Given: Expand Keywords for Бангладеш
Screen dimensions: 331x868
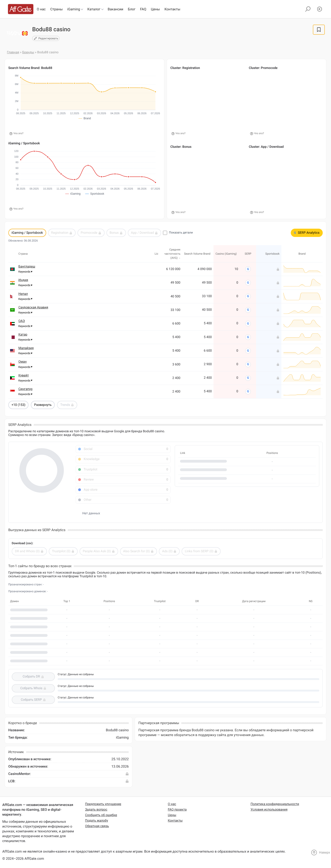Looking at the screenshot, I should (x=25, y=272).
